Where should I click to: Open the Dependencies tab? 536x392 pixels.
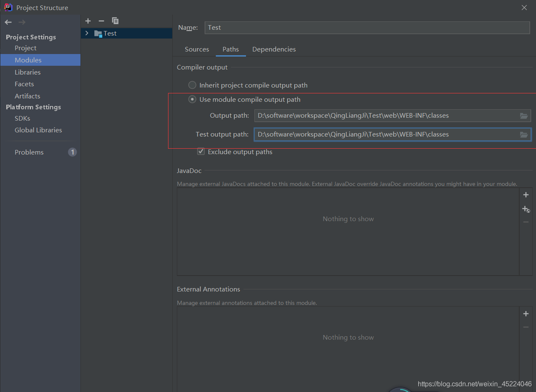point(274,49)
